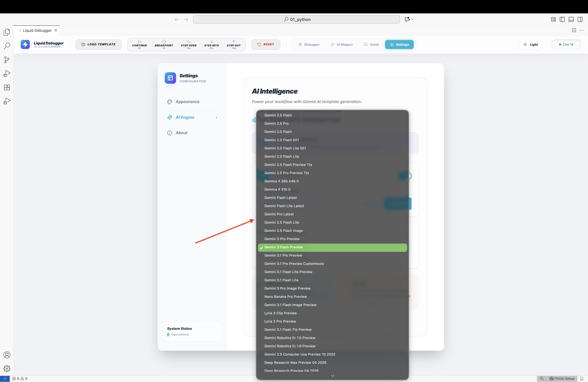This screenshot has height=382, width=588.
Task: Click Finish Setup in status bar
Action: pos(562,379)
